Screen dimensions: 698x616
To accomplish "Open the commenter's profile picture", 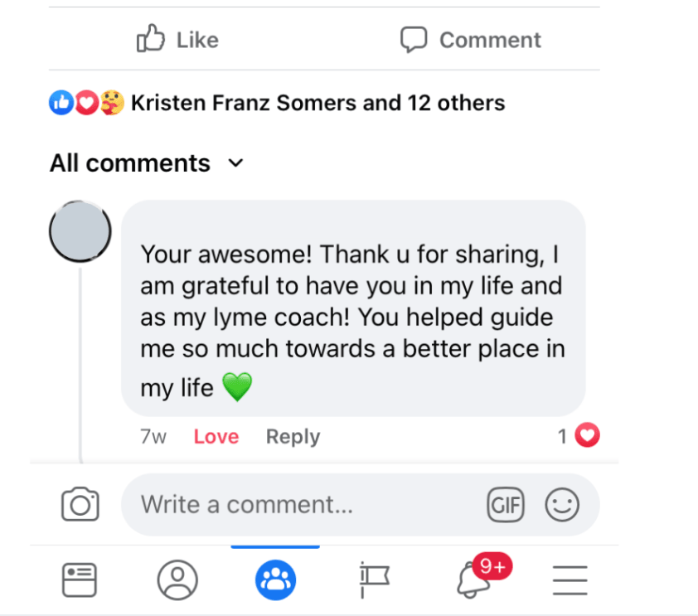I will tap(80, 231).
